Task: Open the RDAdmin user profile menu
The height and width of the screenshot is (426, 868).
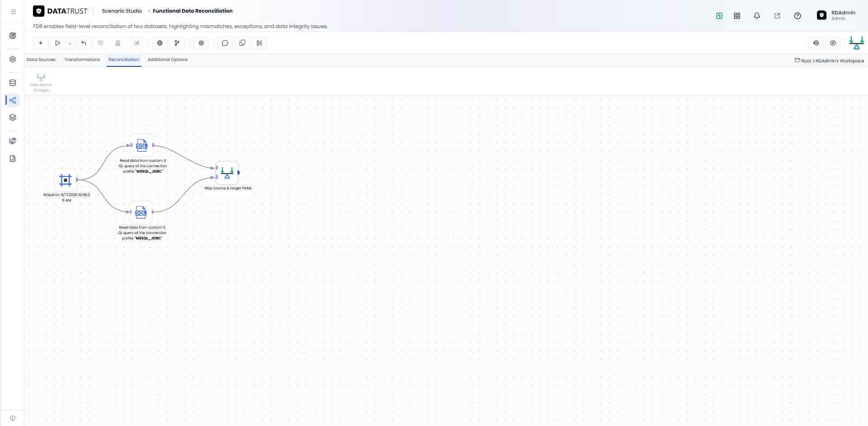Action: coord(836,15)
